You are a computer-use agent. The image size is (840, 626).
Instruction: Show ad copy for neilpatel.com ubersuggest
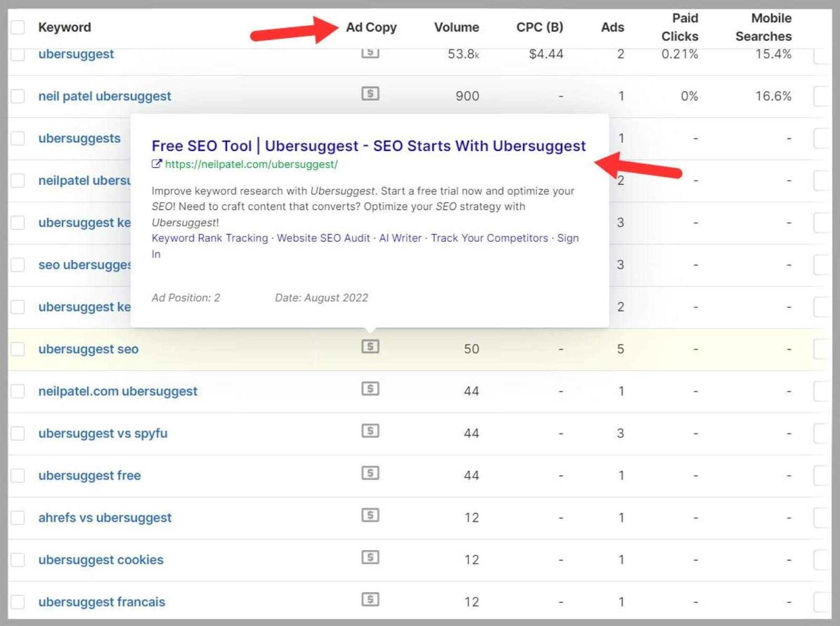[370, 389]
